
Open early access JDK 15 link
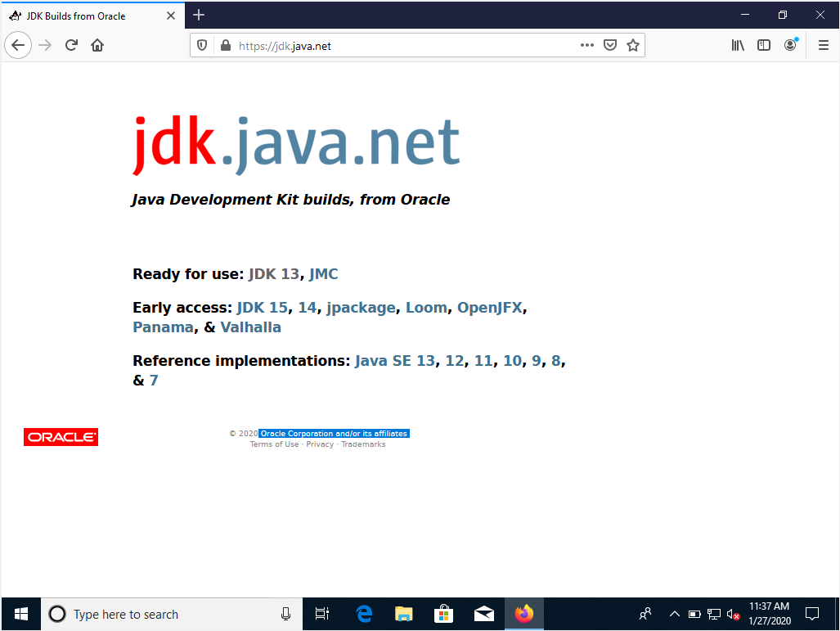(263, 308)
